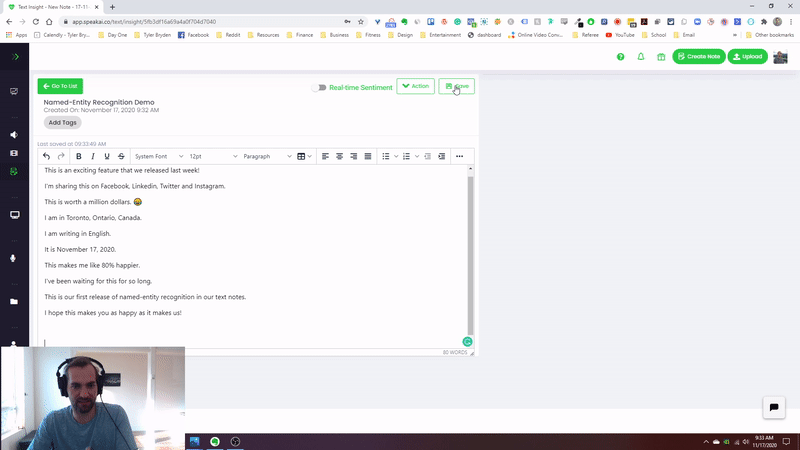800x450 pixels.
Task: Increase the paragraph indent
Action: pyautogui.click(x=442, y=156)
